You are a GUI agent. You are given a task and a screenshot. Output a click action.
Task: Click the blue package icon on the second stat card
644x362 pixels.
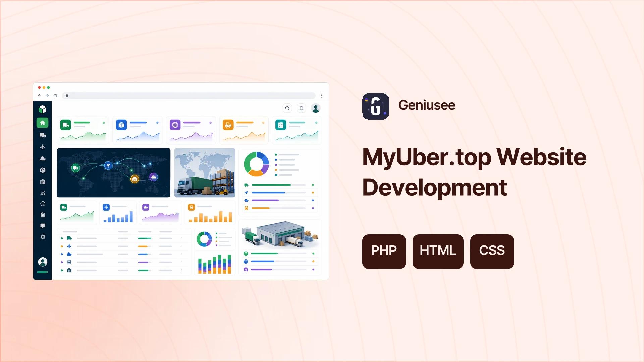pos(121,125)
